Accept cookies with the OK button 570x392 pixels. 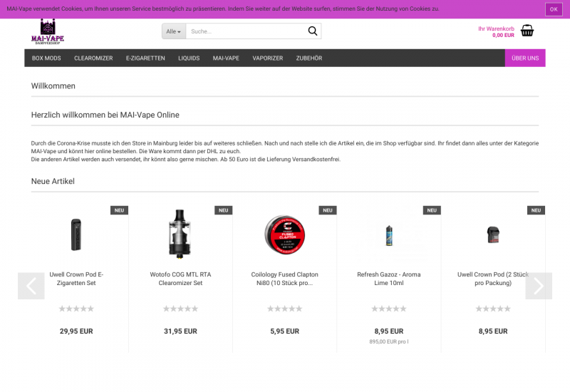tap(554, 9)
